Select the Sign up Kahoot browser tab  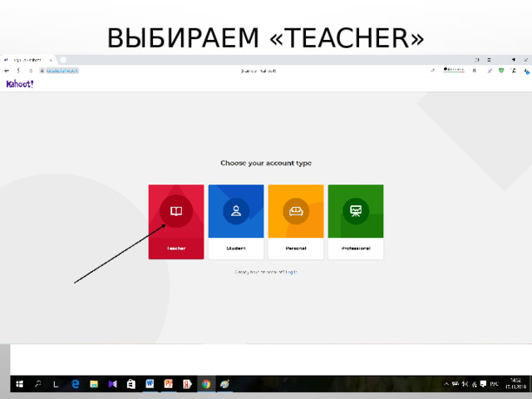pyautogui.click(x=27, y=60)
